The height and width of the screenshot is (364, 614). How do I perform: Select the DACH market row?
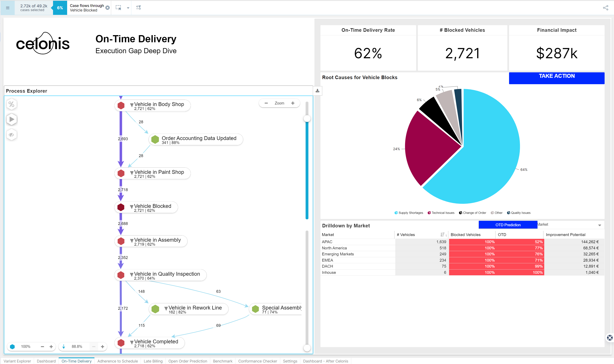pyautogui.click(x=462, y=266)
